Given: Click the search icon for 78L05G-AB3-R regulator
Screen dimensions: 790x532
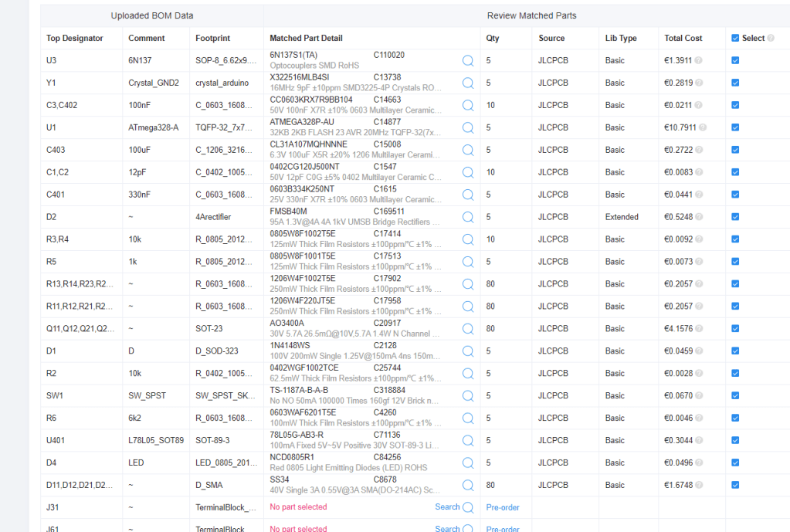Looking at the screenshot, I should tap(468, 440).
